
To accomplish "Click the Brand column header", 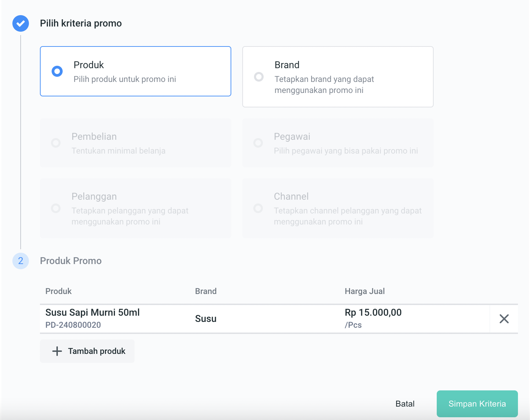I will tap(206, 291).
